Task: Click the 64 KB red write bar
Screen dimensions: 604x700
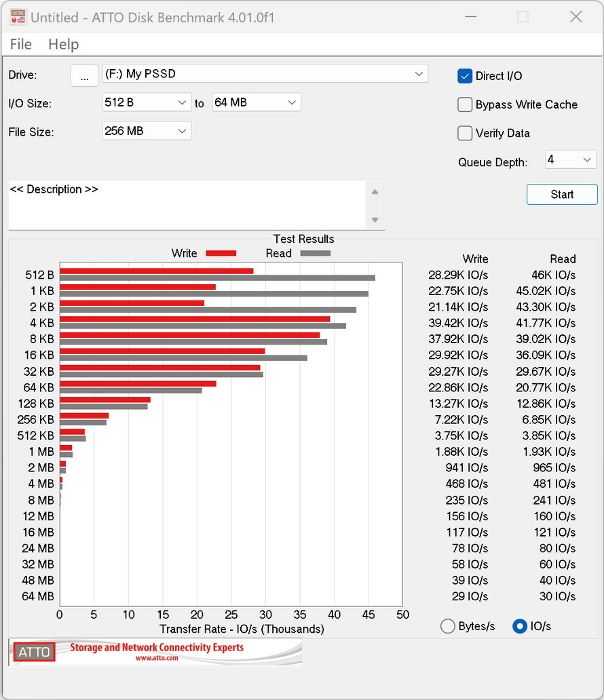Action: (138, 383)
